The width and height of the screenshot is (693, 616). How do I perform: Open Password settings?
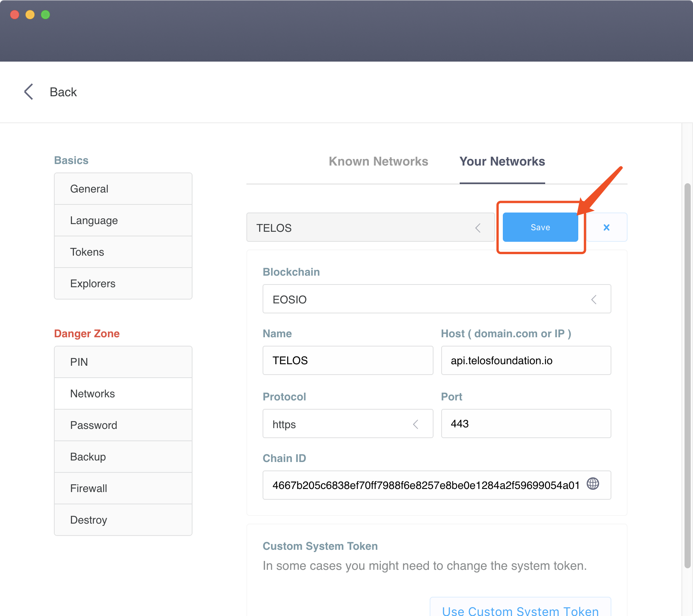(x=123, y=425)
